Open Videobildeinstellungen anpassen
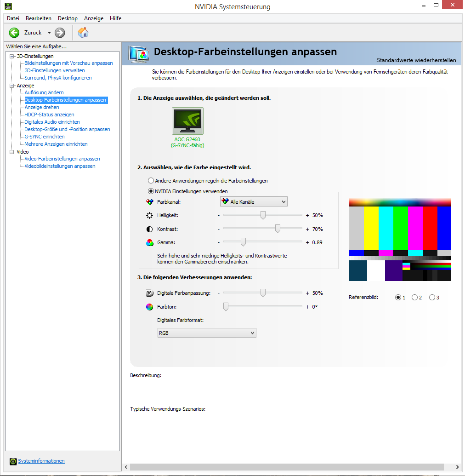 (x=60, y=166)
